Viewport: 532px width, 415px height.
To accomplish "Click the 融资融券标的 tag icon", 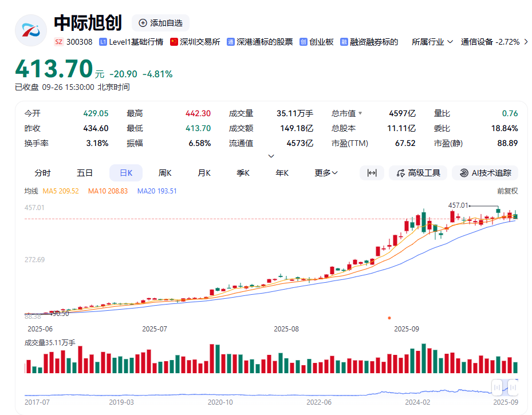I will (344, 42).
